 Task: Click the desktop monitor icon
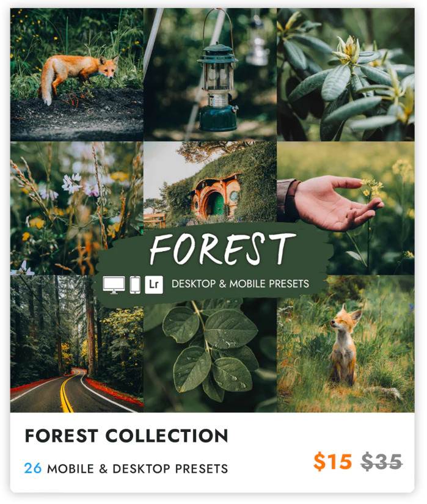point(114,285)
